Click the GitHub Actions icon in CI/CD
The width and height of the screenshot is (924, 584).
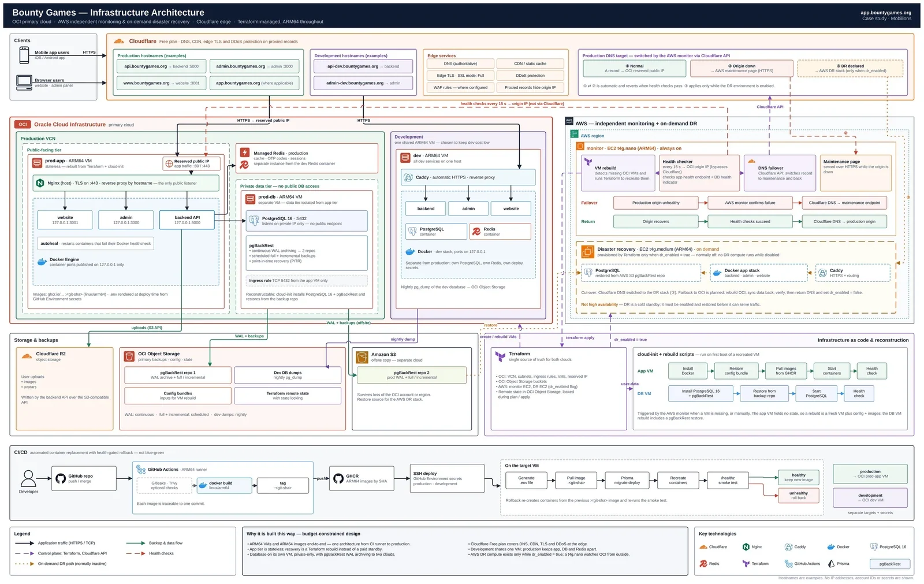point(141,470)
